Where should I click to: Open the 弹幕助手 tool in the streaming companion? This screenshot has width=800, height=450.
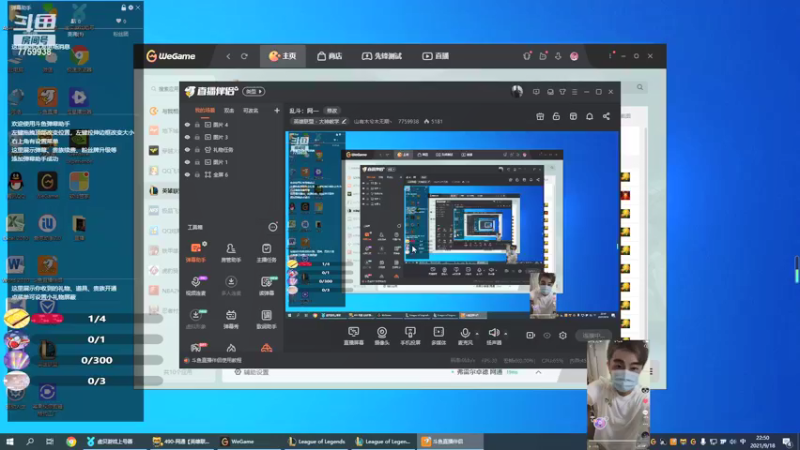(x=196, y=252)
